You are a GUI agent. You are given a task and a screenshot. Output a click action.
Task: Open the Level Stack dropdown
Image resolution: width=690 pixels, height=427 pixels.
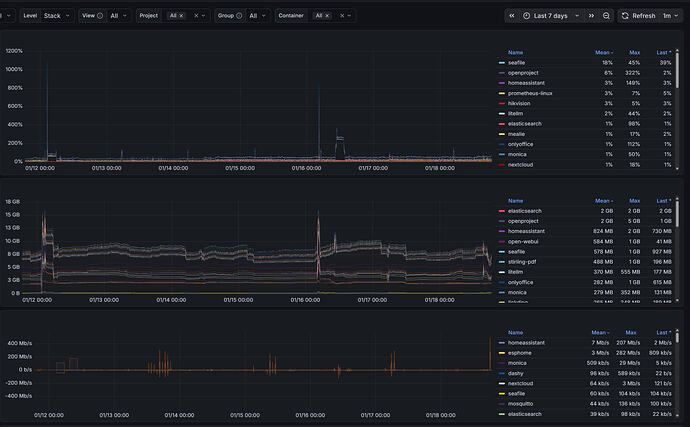pyautogui.click(x=54, y=16)
